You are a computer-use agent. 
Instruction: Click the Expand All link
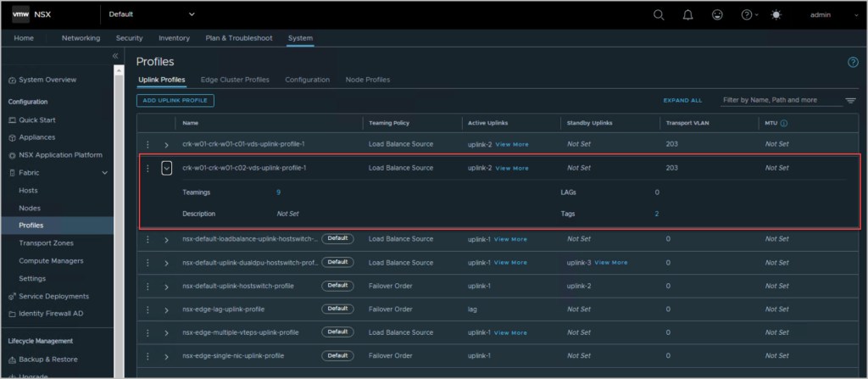682,100
